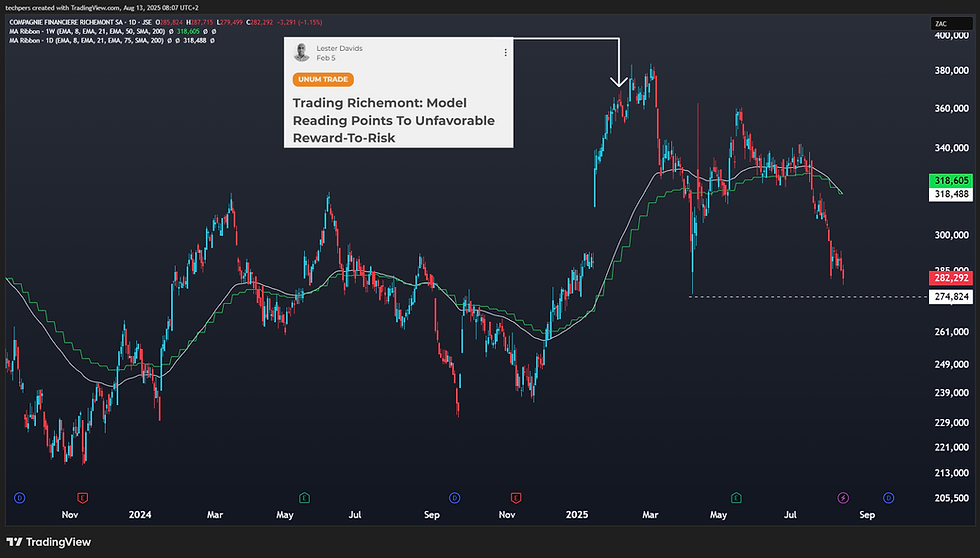Image resolution: width=980 pixels, height=558 pixels.
Task: Open the three-dot menu on the article card
Action: click(x=505, y=52)
